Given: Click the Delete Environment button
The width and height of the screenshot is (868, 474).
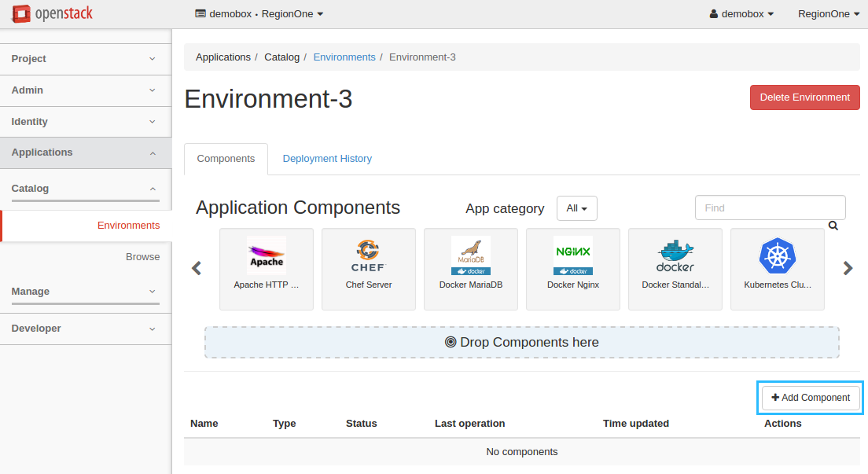Looking at the screenshot, I should pyautogui.click(x=804, y=97).
